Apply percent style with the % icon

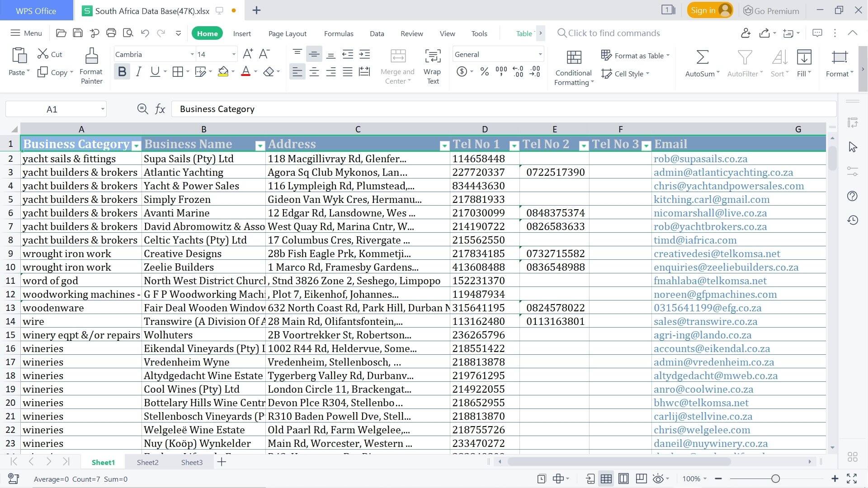[x=485, y=71]
